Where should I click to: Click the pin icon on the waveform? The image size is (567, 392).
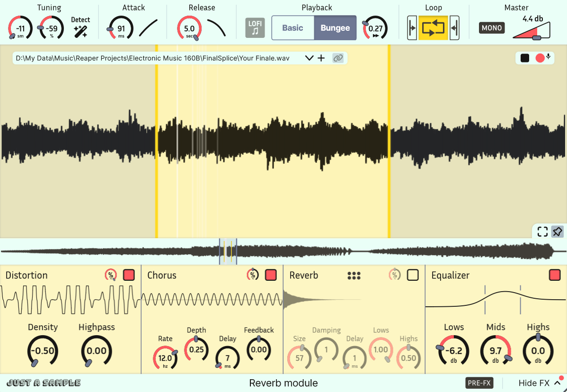point(557,232)
